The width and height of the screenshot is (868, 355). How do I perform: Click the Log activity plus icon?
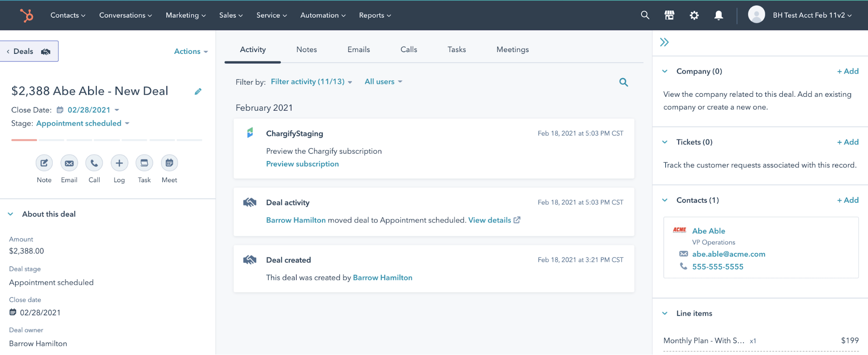119,163
